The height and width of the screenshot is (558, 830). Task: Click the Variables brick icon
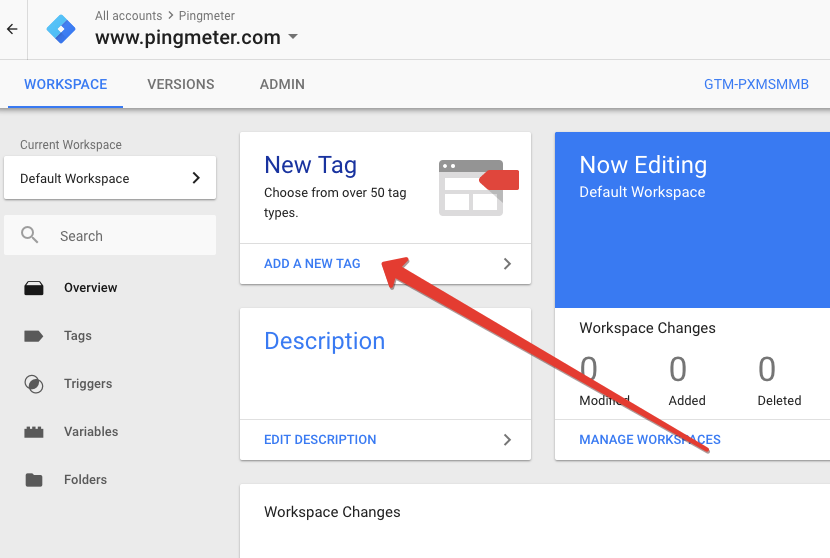click(x=34, y=432)
